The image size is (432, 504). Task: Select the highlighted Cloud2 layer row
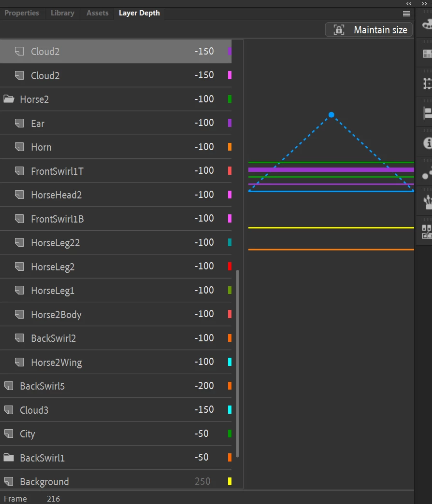click(x=116, y=52)
